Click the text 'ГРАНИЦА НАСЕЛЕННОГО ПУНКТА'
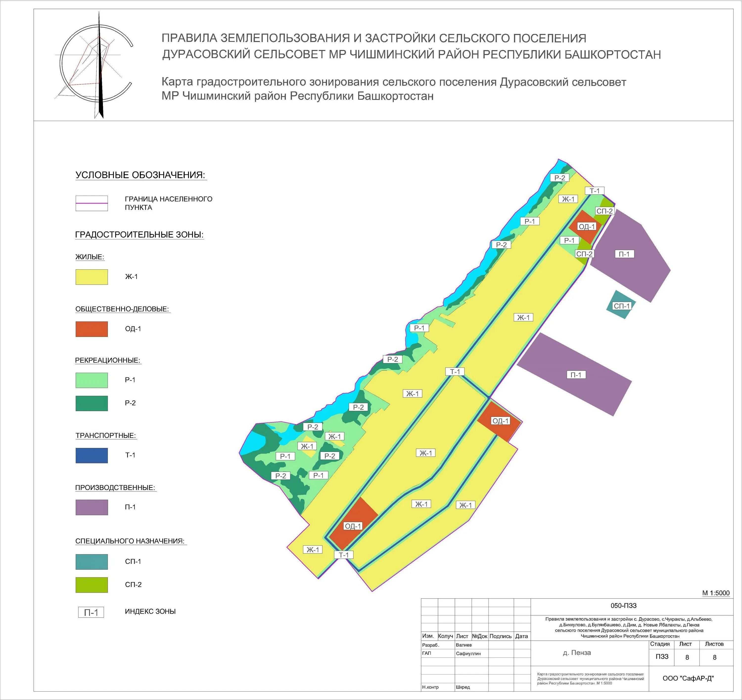Screen dimensions: 742x700 click(168, 204)
